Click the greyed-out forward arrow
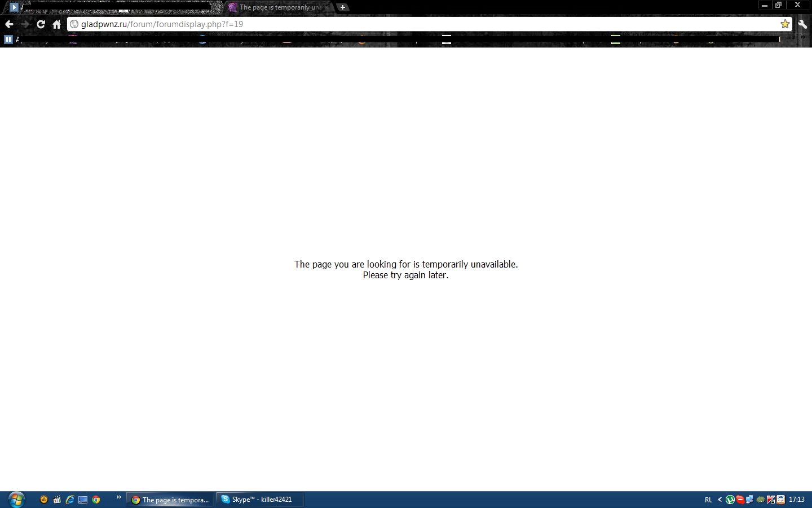Viewport: 812px width, 508px height. pyautogui.click(x=25, y=24)
